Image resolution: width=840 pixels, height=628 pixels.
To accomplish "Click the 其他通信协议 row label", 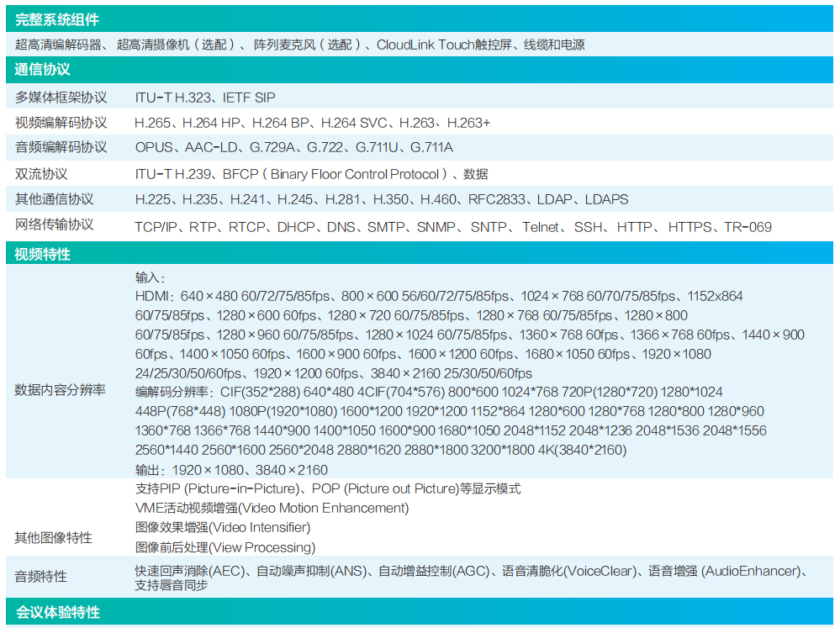I will pos(55,199).
